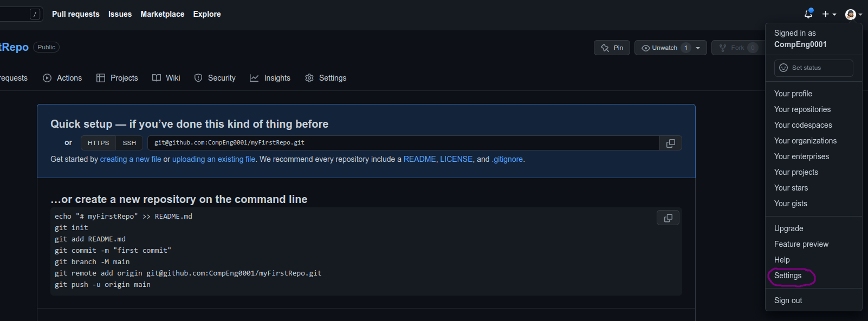
Task: Click the repository URL text field
Action: coord(403,143)
